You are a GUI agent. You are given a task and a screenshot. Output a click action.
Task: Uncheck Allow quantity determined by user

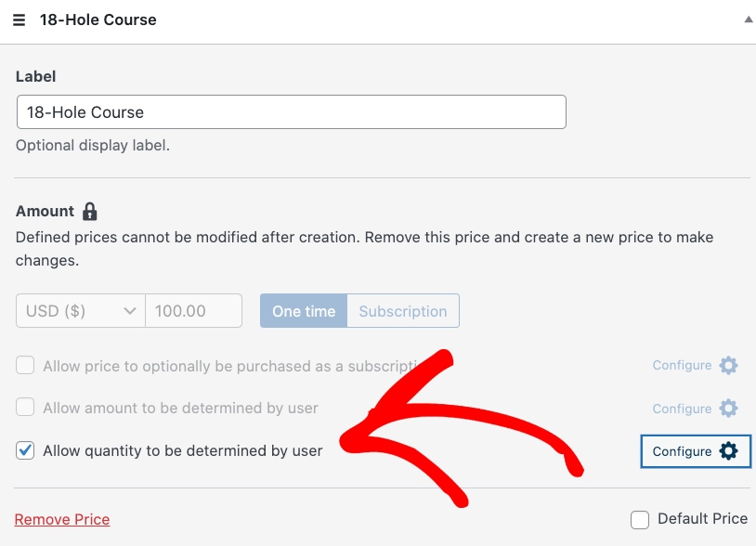[x=25, y=451]
